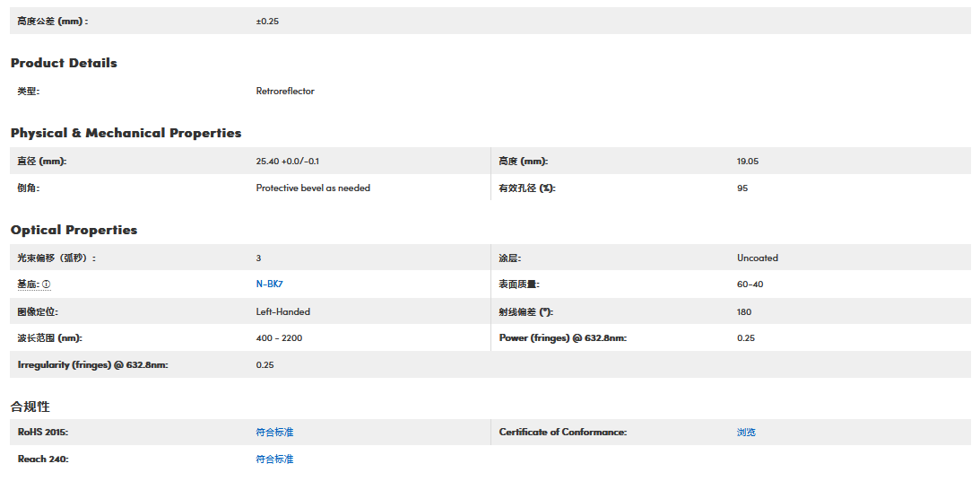
Task: Select the Optical Properties heading
Action: (74, 230)
